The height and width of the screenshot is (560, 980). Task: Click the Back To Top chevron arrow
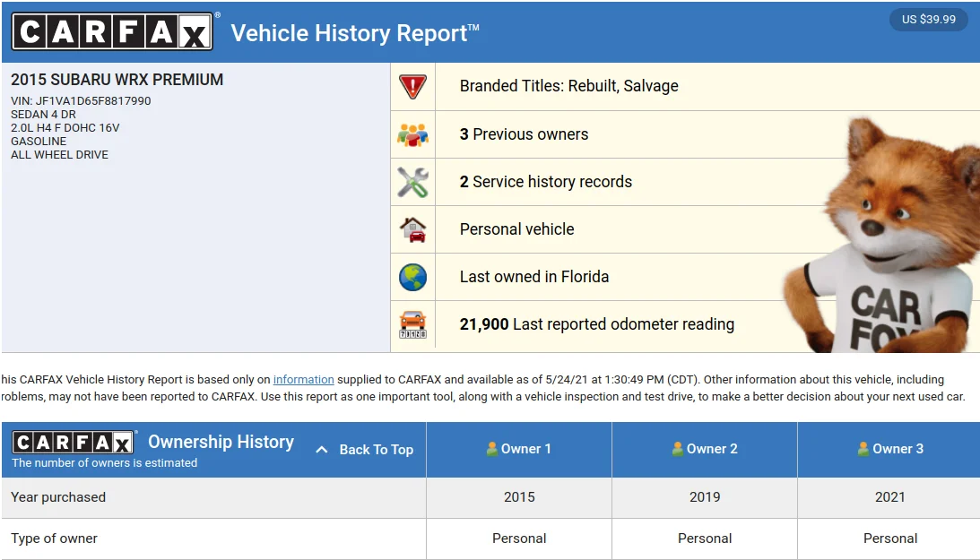(x=321, y=450)
